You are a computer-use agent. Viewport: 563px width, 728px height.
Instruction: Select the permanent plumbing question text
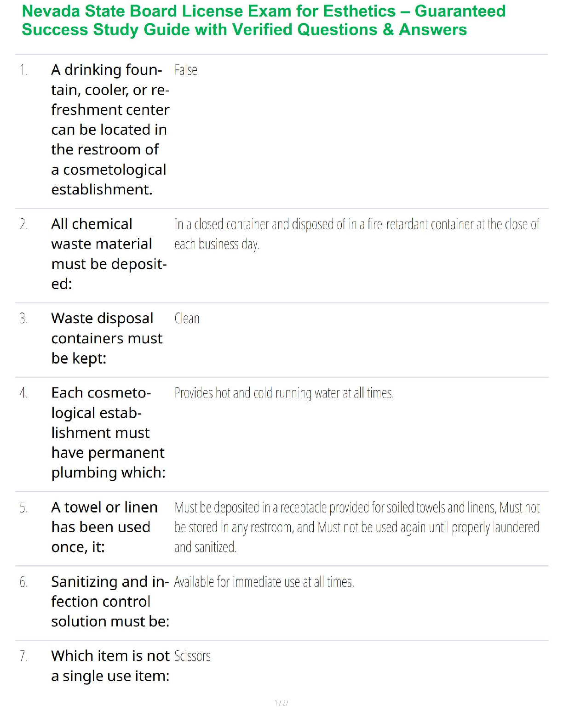pos(108,432)
